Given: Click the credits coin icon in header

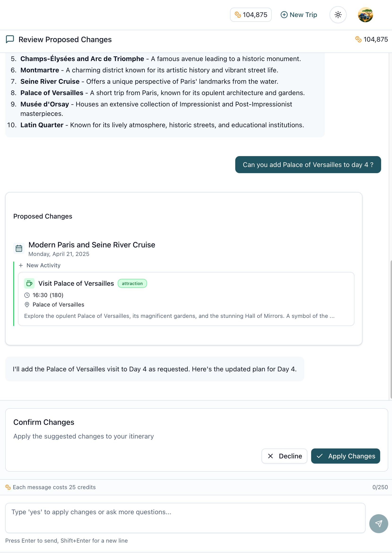Looking at the screenshot, I should (238, 15).
